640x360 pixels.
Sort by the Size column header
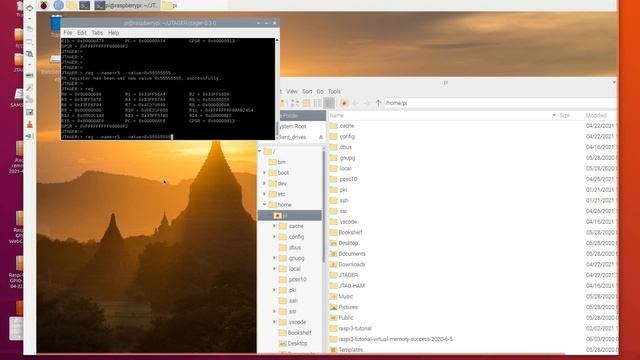(x=570, y=116)
